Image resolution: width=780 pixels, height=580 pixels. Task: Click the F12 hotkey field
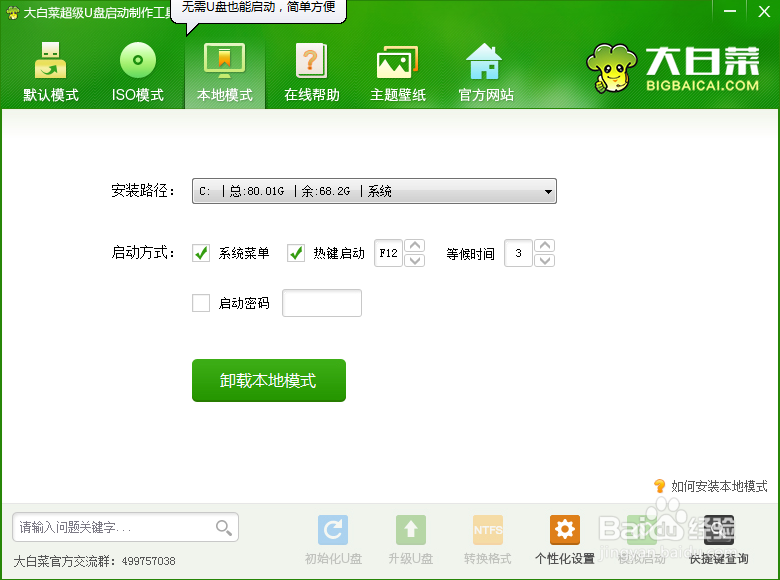[x=388, y=253]
